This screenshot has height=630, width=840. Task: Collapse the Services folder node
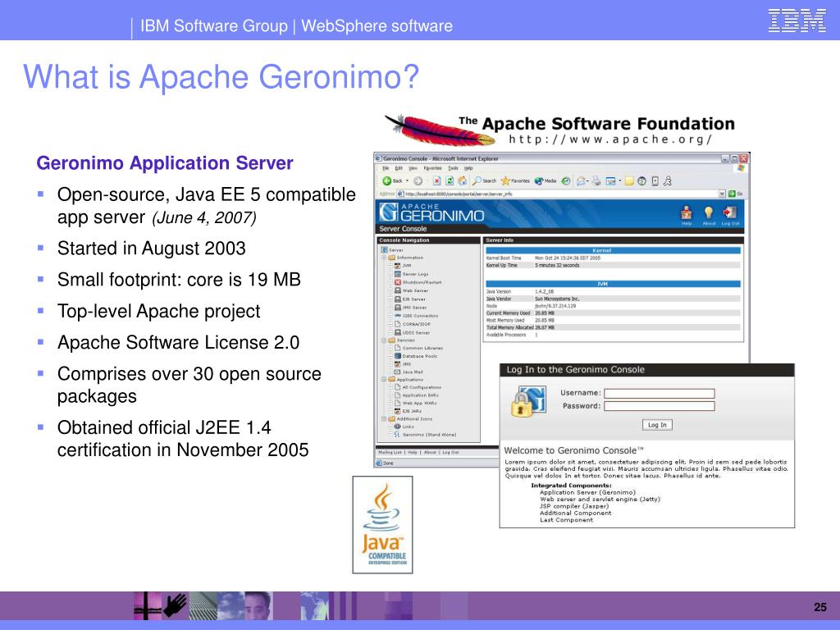point(384,340)
